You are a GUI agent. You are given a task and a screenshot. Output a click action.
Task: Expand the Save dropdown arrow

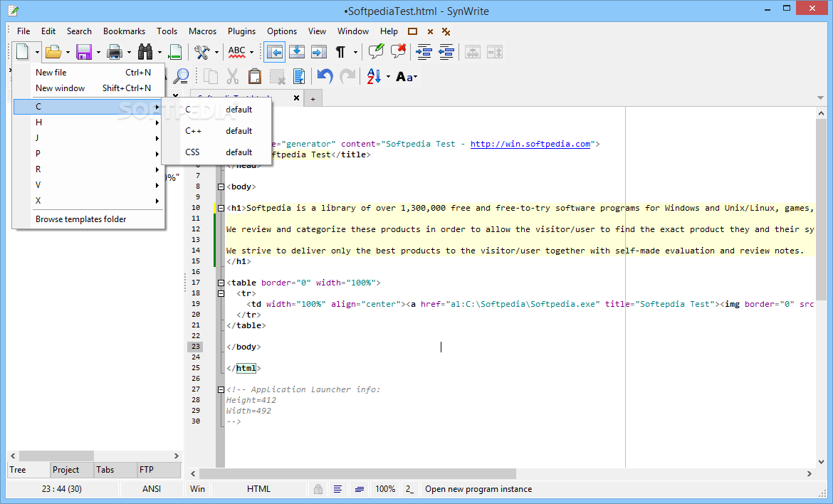coord(98,52)
